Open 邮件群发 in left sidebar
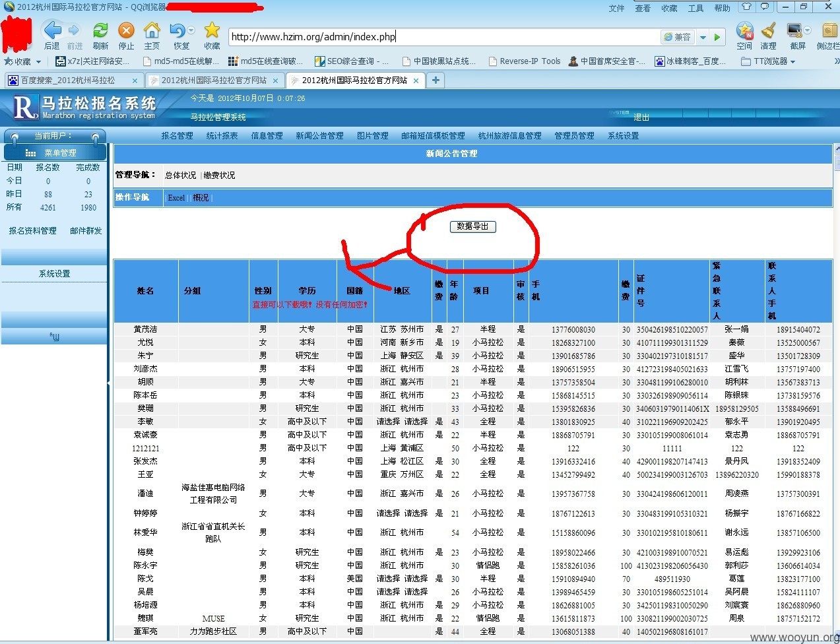This screenshot has height=644, width=840. coord(86,231)
